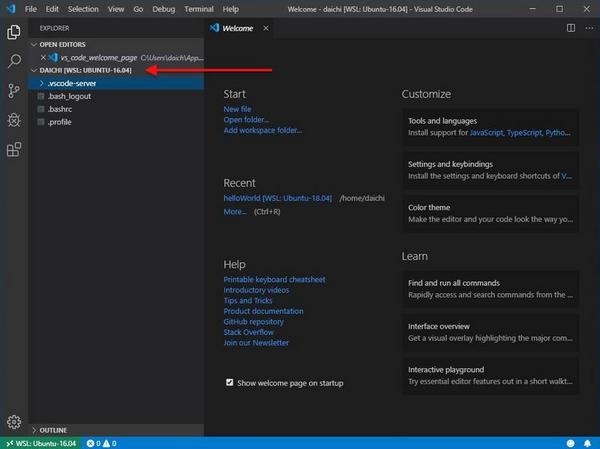
Task: Click the WSL: Ubuntu-16.04 remote indicator
Action: (41, 443)
